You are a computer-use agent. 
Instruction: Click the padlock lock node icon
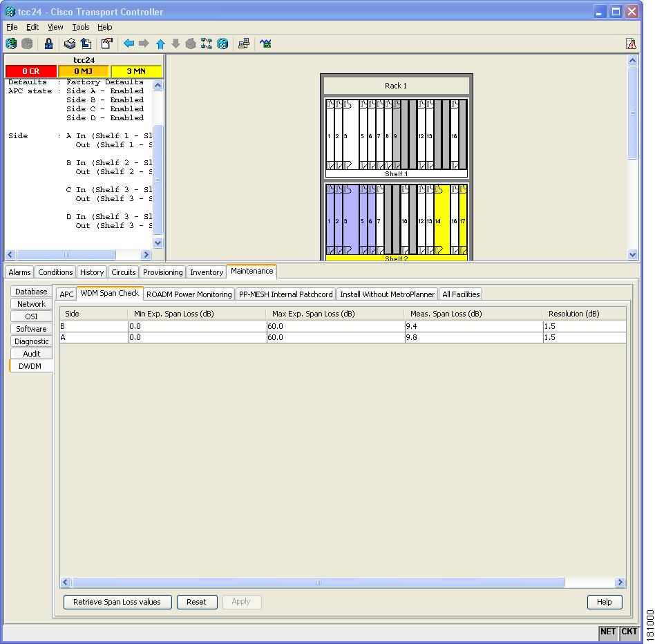(x=48, y=44)
